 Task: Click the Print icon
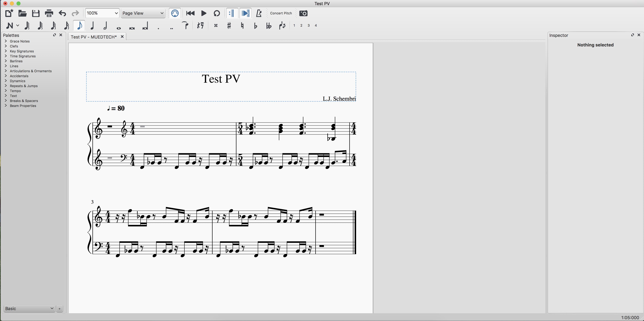pyautogui.click(x=49, y=13)
